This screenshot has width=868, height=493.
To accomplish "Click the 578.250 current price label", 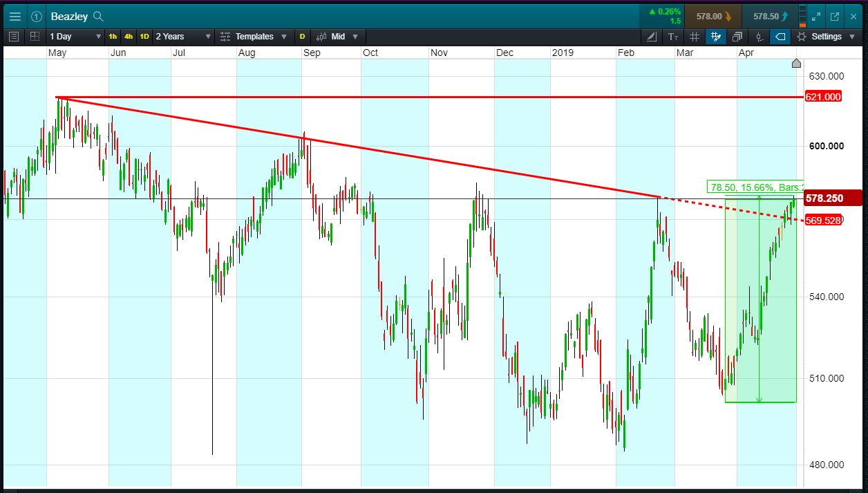I will pos(833,198).
